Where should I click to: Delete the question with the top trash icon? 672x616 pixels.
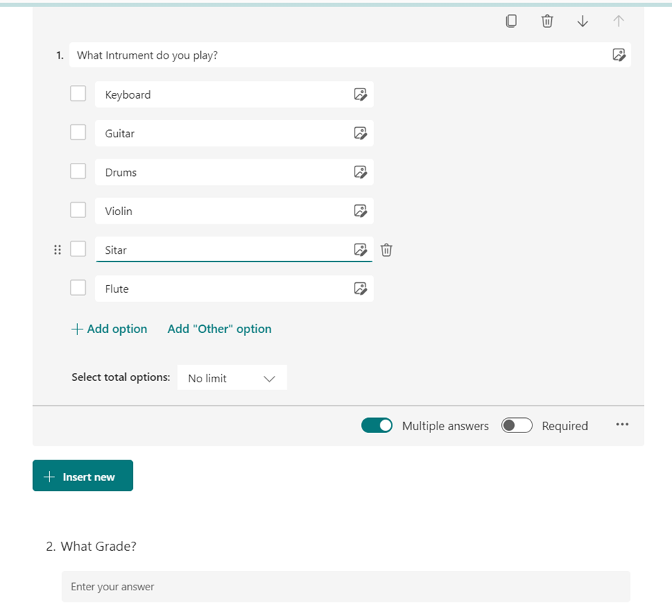coord(547,21)
